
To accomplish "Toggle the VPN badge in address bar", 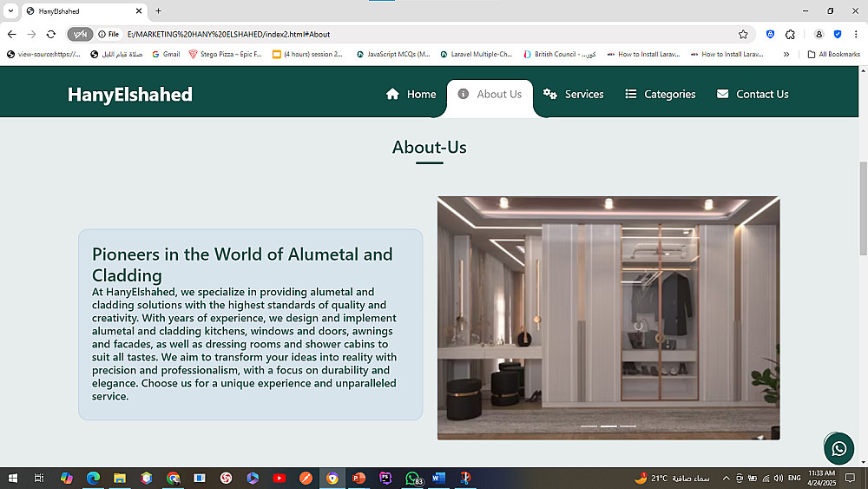I will pyautogui.click(x=80, y=35).
